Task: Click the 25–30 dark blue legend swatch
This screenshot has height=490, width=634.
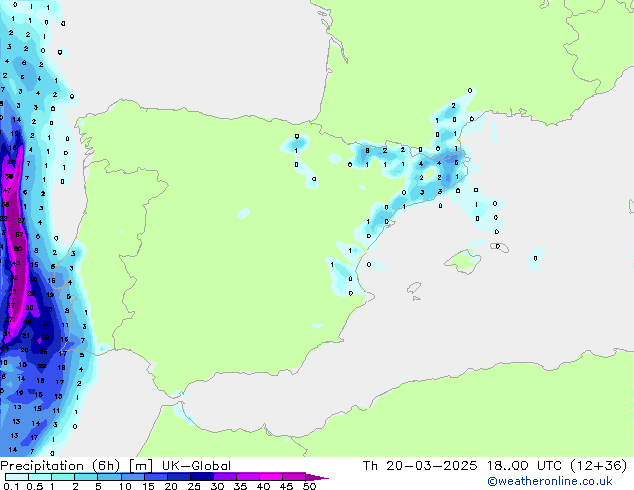Action: coord(202,477)
